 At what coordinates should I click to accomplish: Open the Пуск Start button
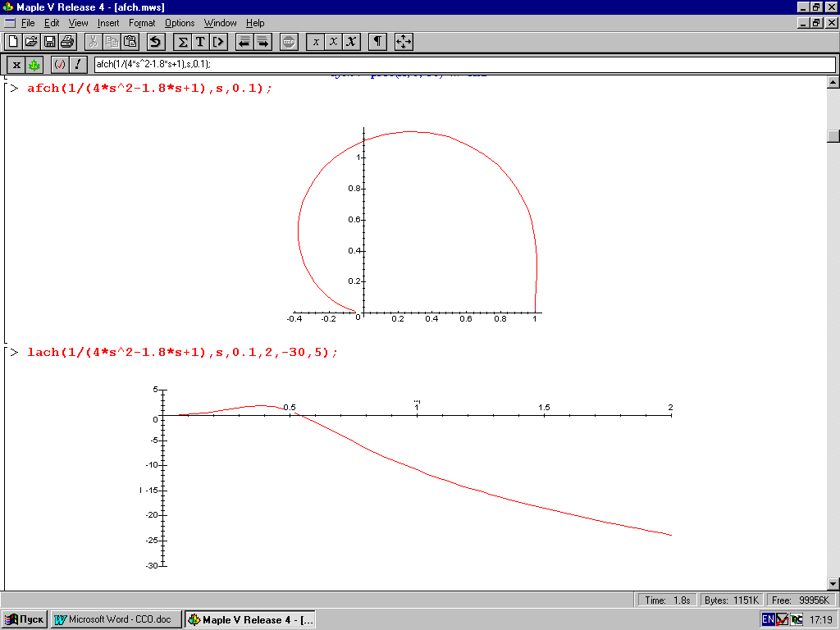click(24, 619)
